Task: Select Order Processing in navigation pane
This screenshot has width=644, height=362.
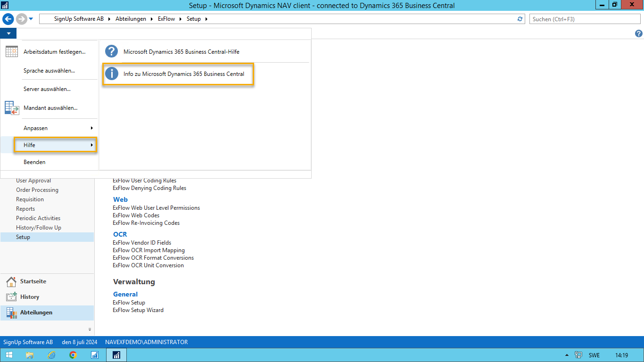Action: 37,190
